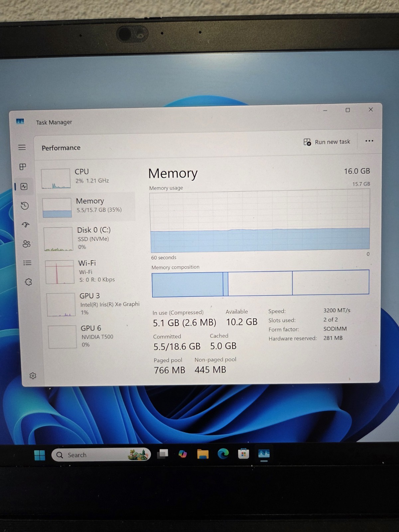Click the '5.5/18.6 GB' committed value

(x=177, y=346)
